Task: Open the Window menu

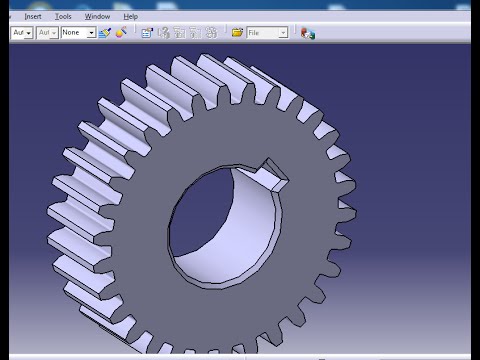Action: [97, 16]
